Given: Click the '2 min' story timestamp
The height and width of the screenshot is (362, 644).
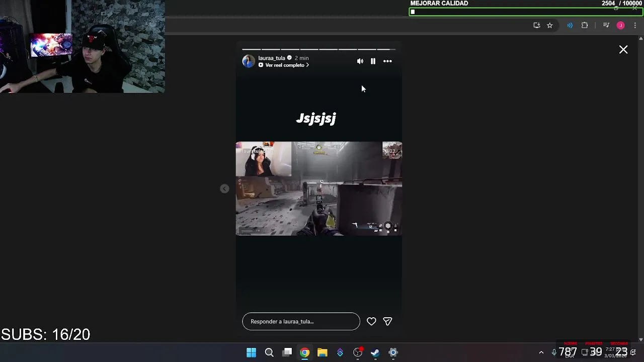Looking at the screenshot, I should pos(301,58).
